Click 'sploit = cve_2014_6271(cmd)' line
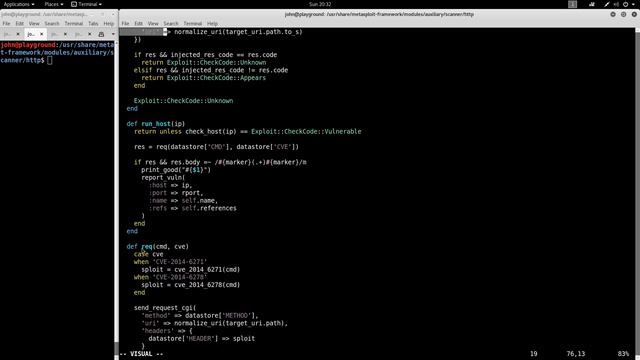 pyautogui.click(x=191, y=270)
